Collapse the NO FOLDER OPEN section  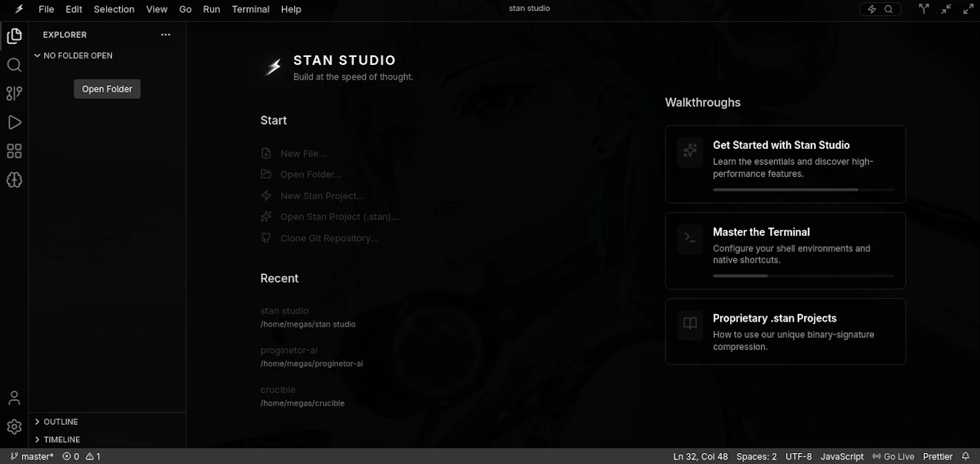73,56
